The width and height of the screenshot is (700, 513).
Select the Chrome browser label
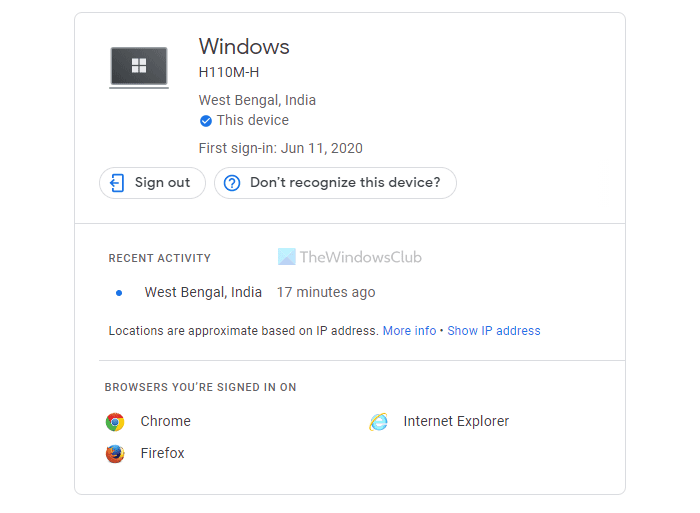pyautogui.click(x=166, y=421)
